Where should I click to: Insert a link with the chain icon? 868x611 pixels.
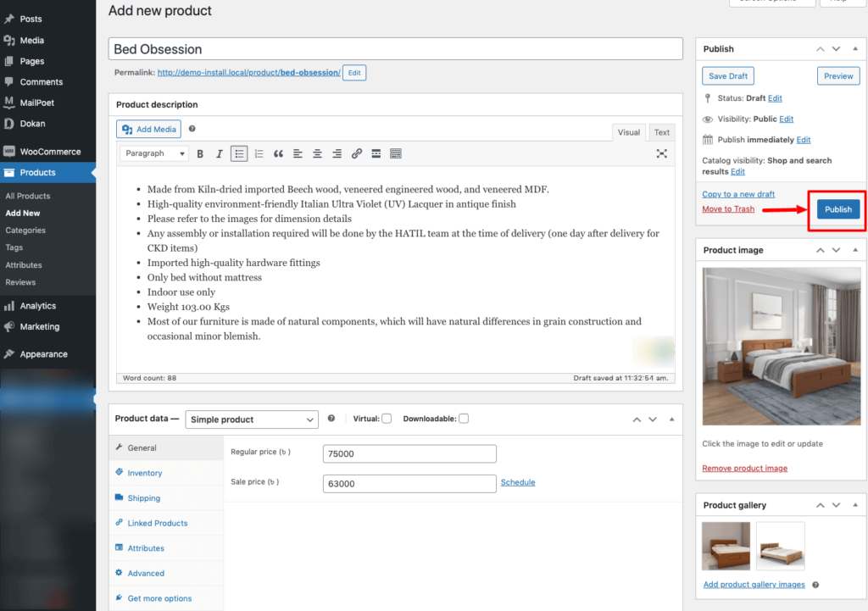(357, 154)
